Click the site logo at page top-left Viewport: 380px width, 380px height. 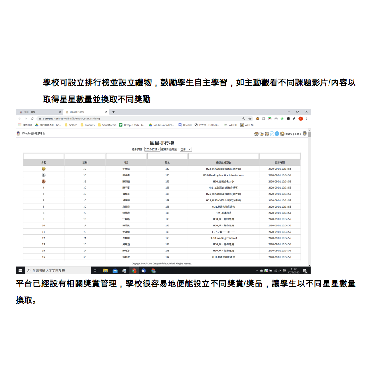(19, 133)
